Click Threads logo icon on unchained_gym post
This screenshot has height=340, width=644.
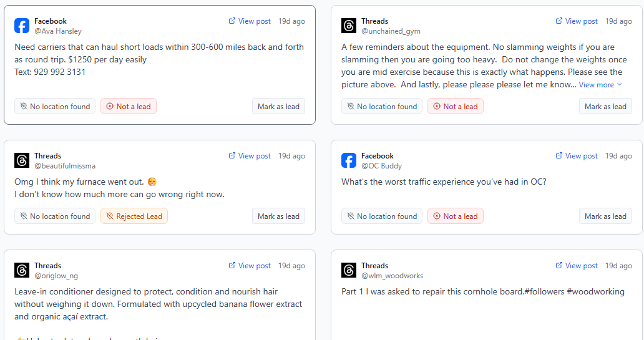pos(349,26)
